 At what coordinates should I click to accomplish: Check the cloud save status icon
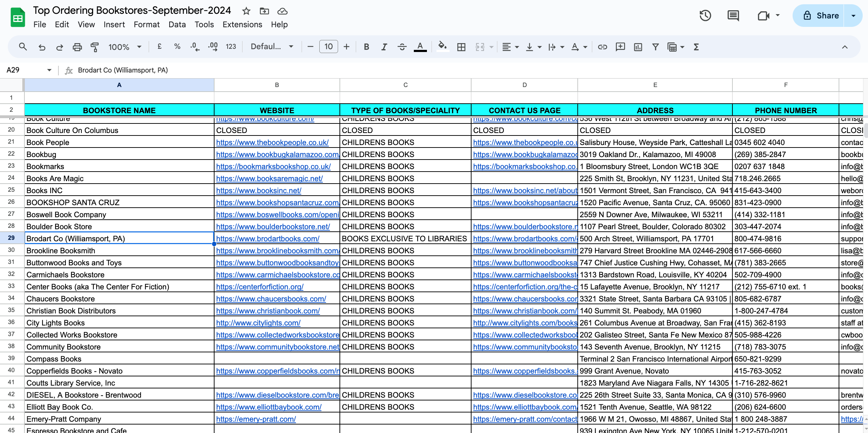tap(282, 11)
